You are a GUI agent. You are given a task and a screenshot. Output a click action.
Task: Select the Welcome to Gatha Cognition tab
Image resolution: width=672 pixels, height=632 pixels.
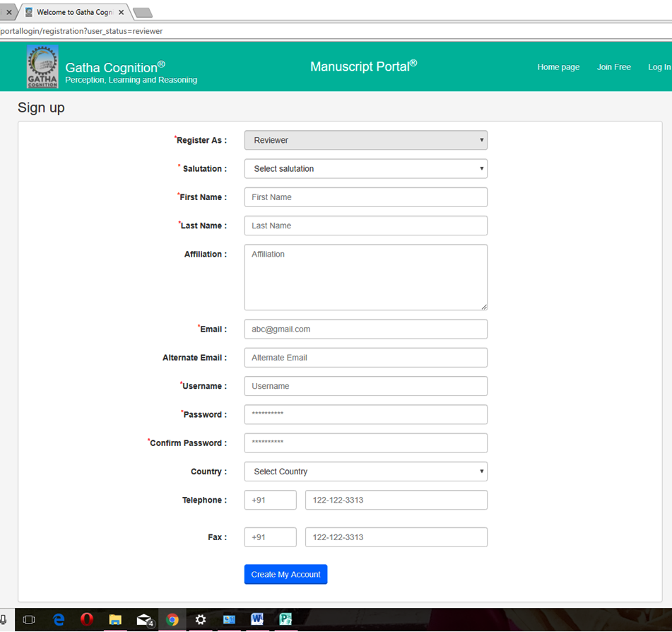click(x=73, y=12)
